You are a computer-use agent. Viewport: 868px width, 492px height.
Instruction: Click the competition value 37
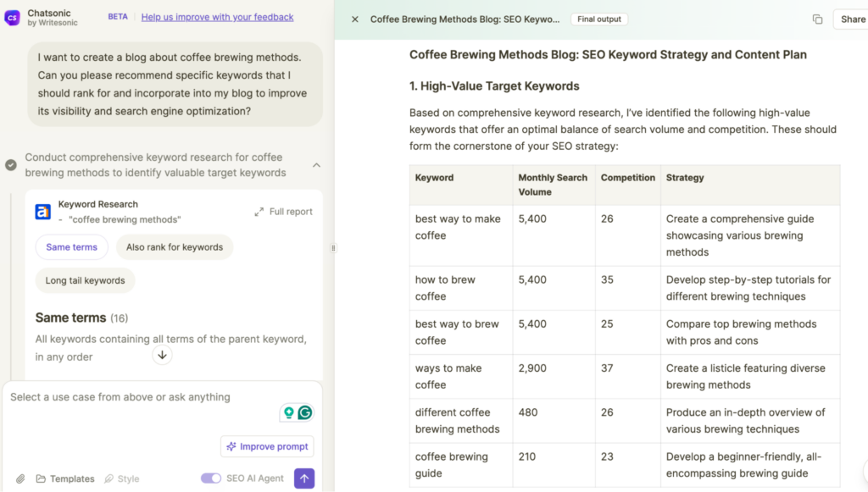[x=607, y=368]
